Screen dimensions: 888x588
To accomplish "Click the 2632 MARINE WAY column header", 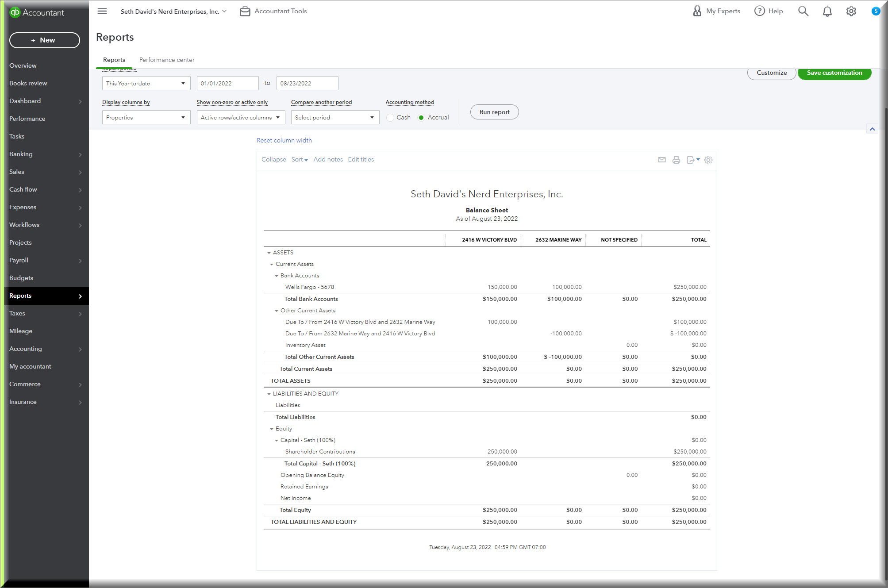I will pyautogui.click(x=558, y=240).
